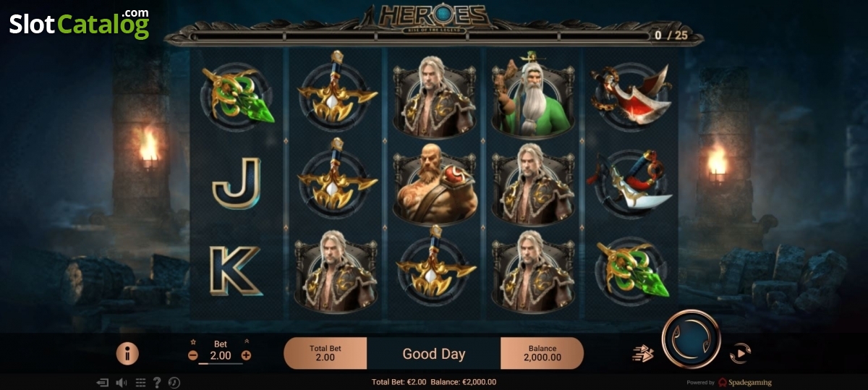
Task: Toggle background music note icon
Action: [x=174, y=382]
